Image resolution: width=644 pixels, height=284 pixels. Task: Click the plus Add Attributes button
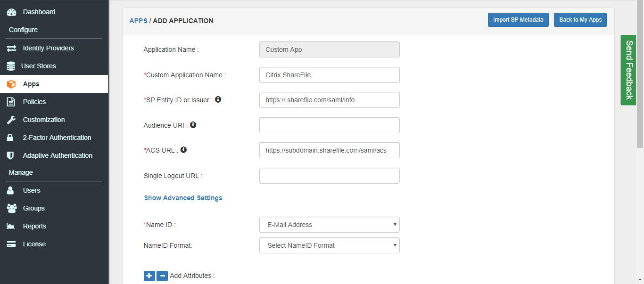point(149,276)
